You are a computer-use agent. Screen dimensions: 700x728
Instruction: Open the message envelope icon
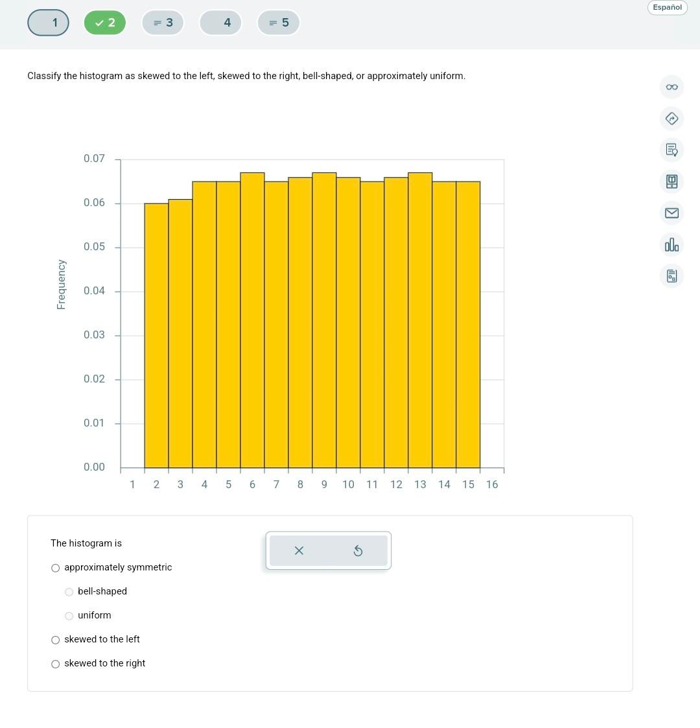tap(671, 213)
